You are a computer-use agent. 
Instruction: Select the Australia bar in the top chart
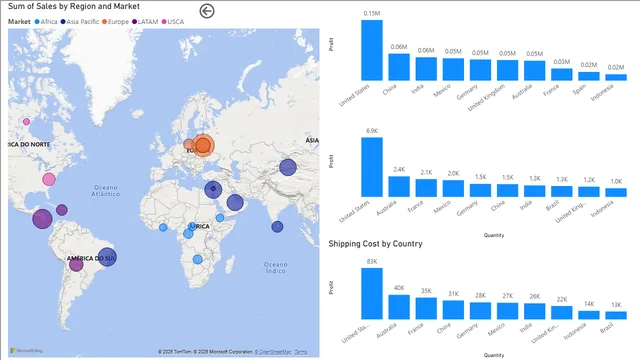(535, 71)
